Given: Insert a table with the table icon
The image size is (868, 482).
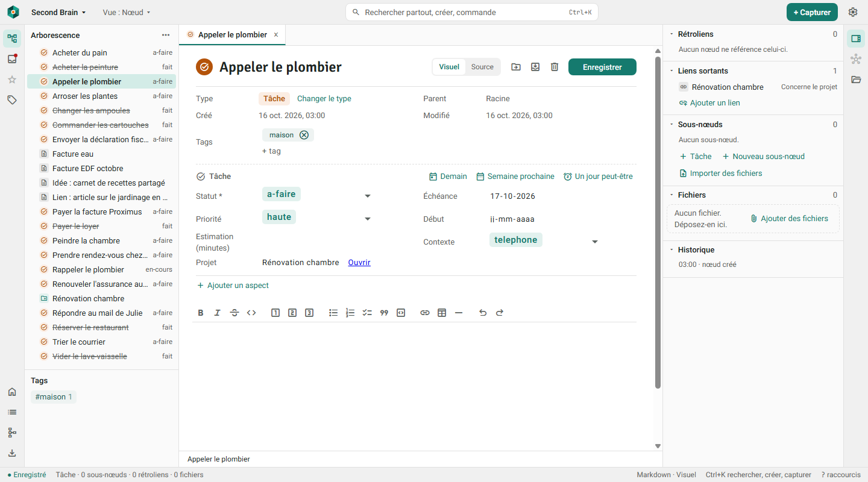Looking at the screenshot, I should point(442,313).
